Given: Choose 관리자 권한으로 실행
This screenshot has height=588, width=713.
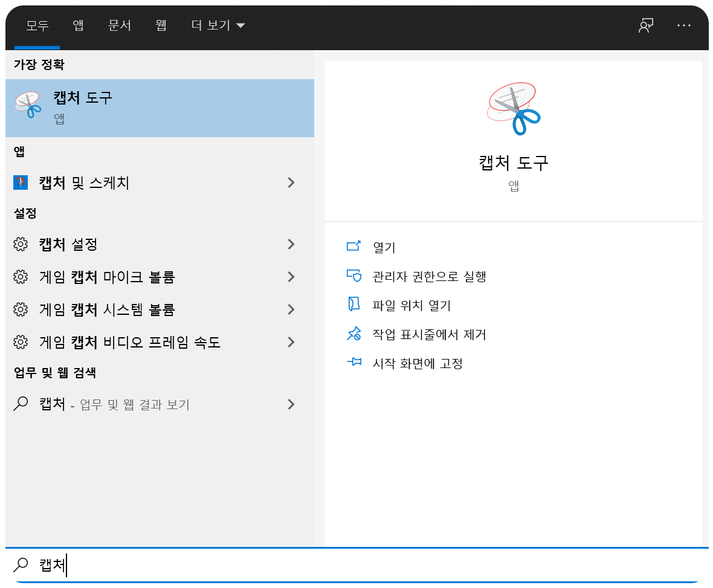Looking at the screenshot, I should coord(430,276).
